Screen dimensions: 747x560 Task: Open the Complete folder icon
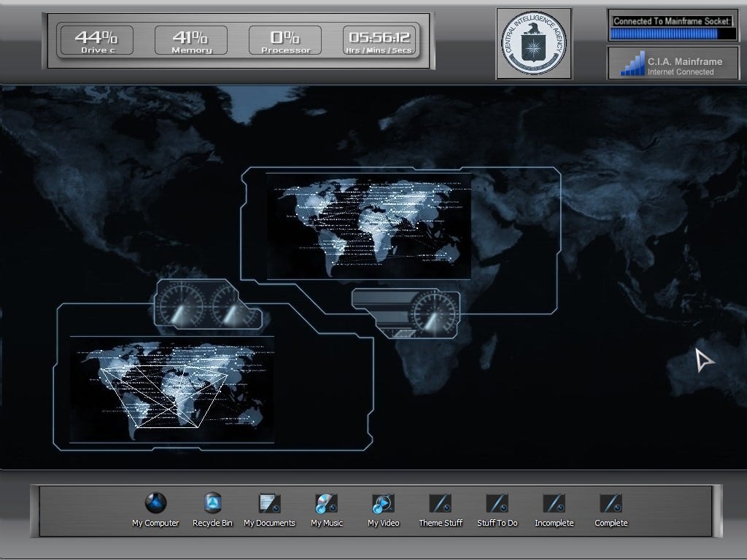coord(611,503)
